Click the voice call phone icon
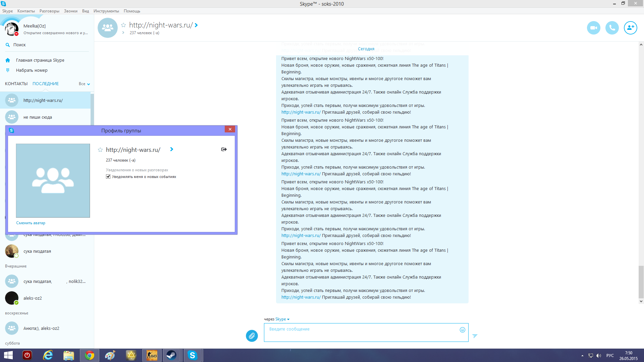This screenshot has width=644, height=362. (612, 28)
